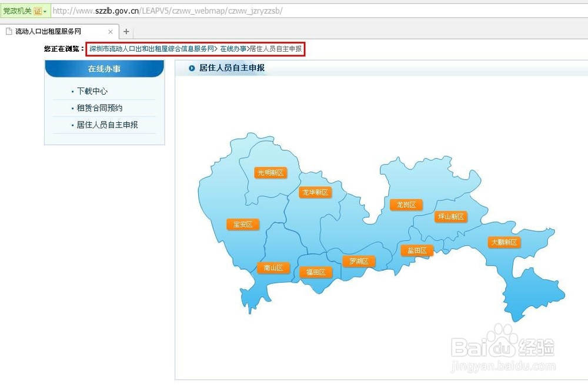This screenshot has width=588, height=386.
Task: Select 宝安区 marker on the map
Action: (x=243, y=224)
